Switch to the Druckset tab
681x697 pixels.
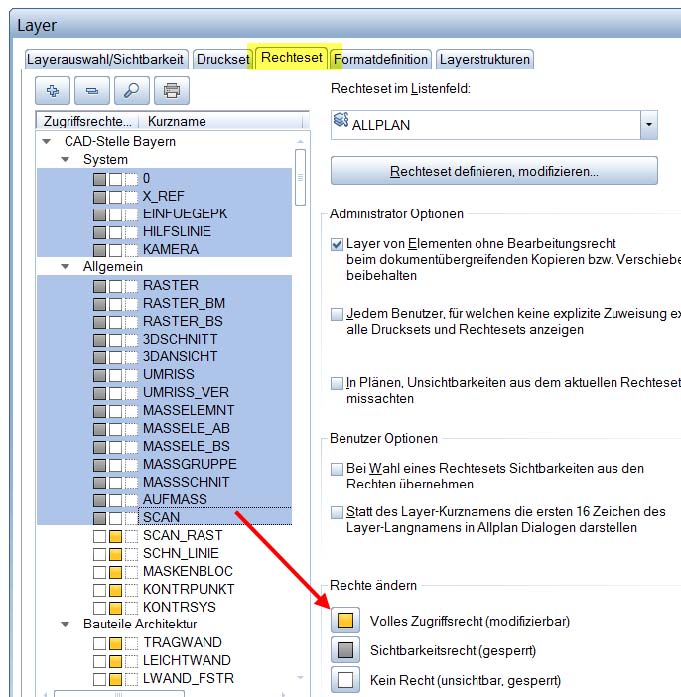[222, 59]
